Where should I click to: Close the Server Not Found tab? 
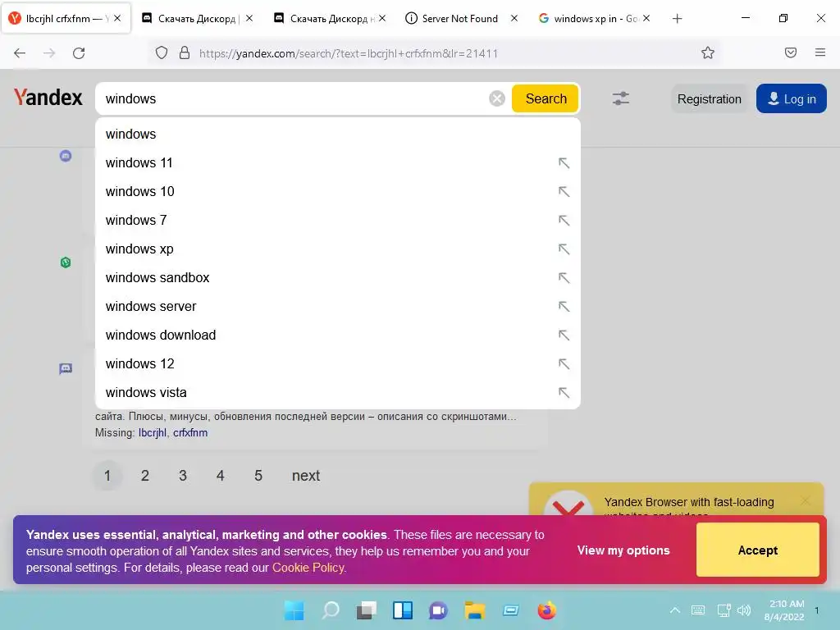[x=514, y=18]
